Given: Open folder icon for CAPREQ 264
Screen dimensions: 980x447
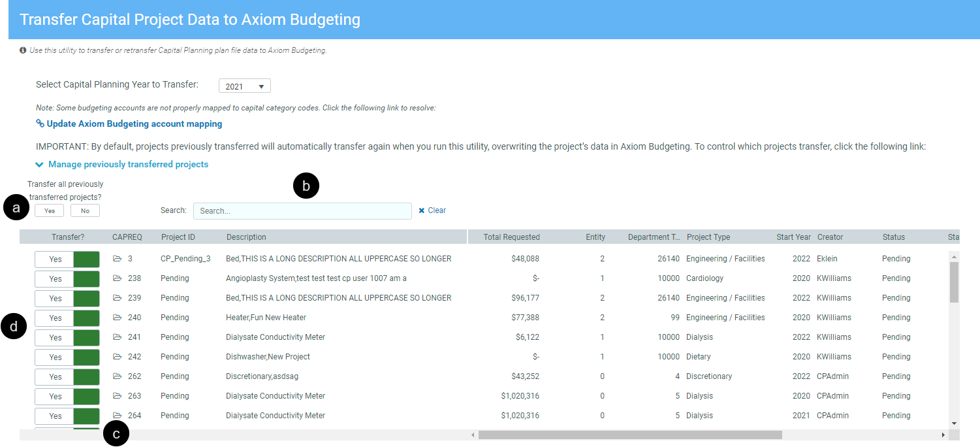Looking at the screenshot, I should 118,416.
